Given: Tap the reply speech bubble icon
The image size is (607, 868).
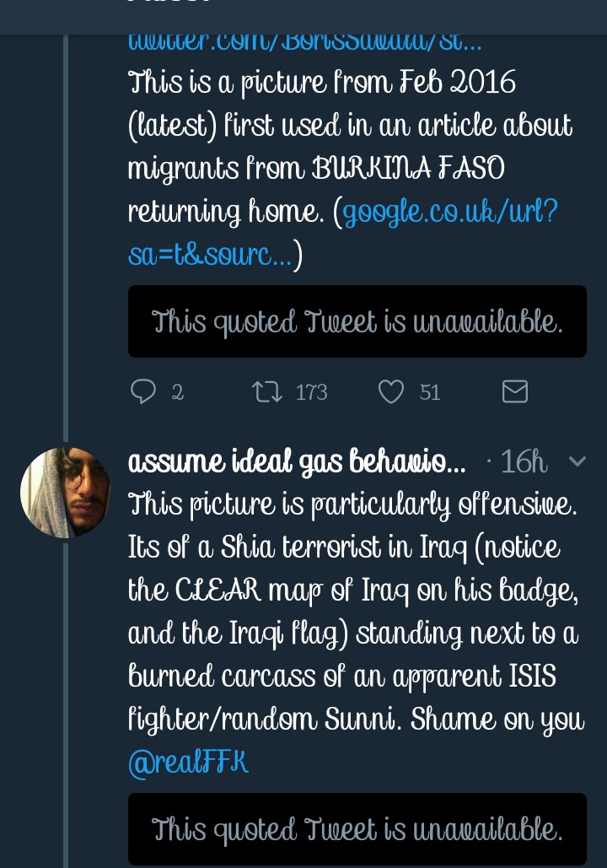Looking at the screenshot, I should [x=143, y=392].
